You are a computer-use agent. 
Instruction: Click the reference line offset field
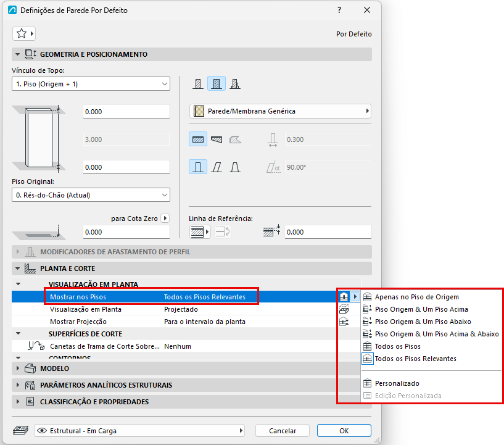point(328,232)
